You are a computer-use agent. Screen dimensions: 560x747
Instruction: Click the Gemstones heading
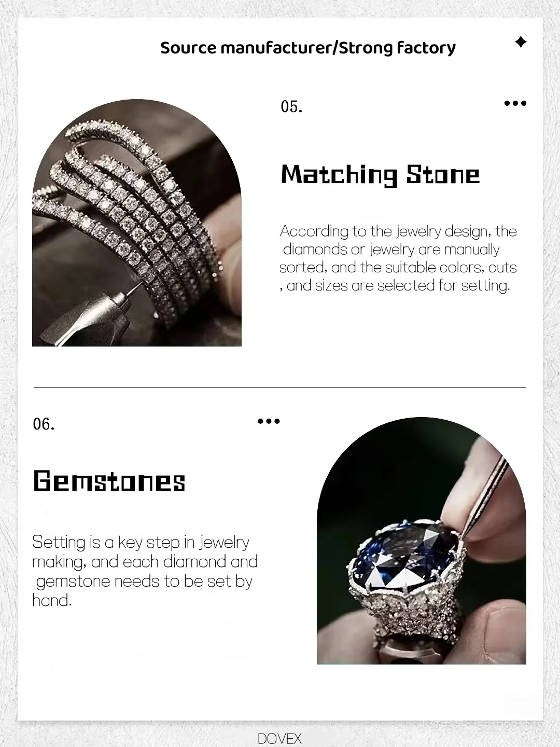pyautogui.click(x=109, y=480)
